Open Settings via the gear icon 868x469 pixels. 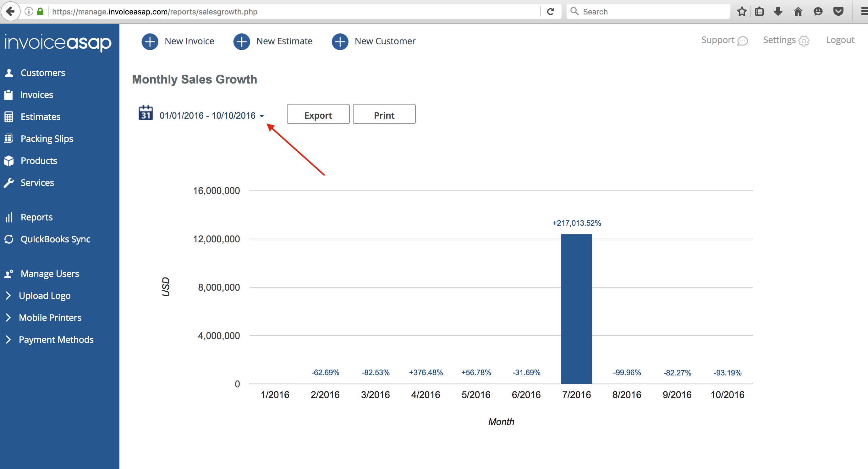804,41
